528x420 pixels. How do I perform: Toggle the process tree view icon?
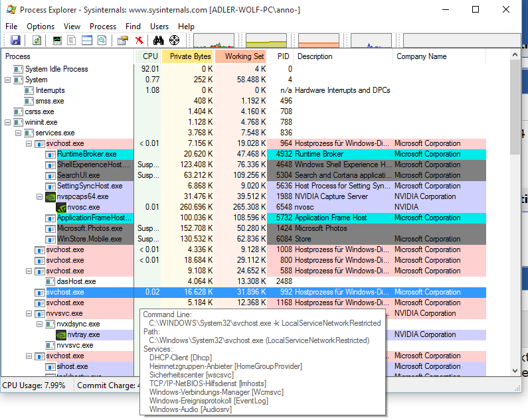(x=72, y=40)
